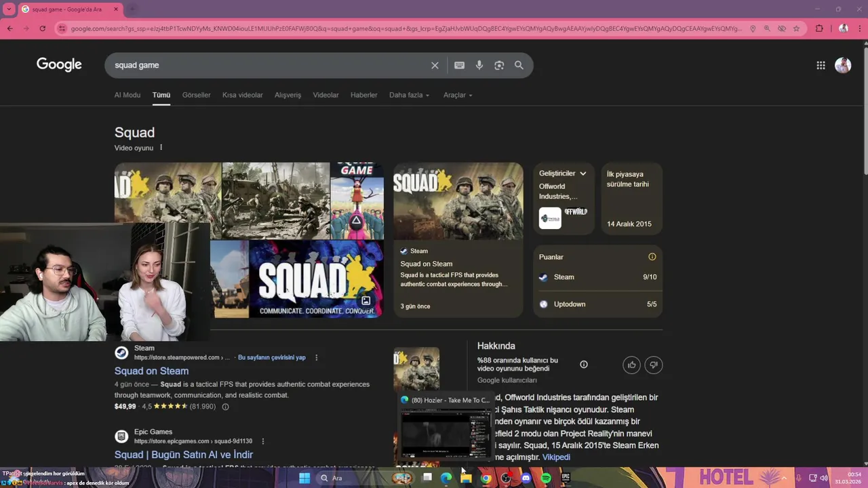The width and height of the screenshot is (868, 488).
Task: Go back with the browser back arrow
Action: (x=9, y=28)
